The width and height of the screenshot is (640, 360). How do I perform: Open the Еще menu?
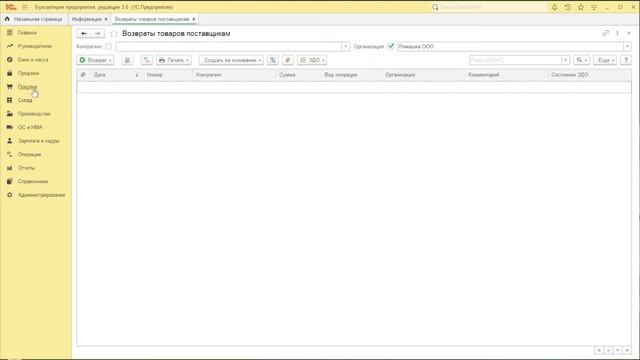pyautogui.click(x=605, y=60)
